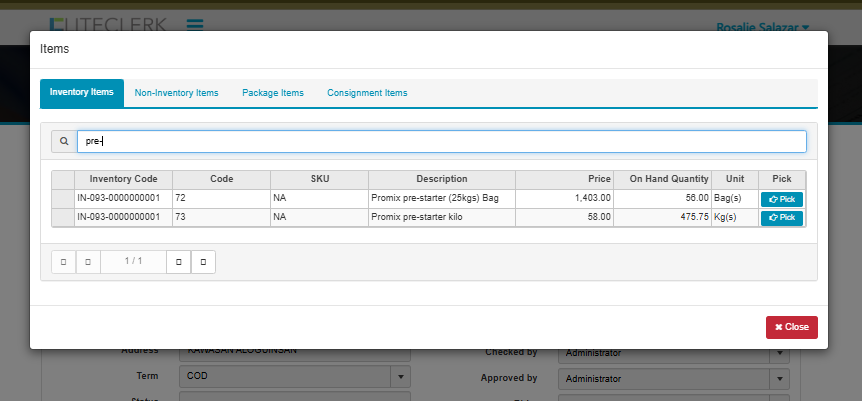Go to next page pagination button

(x=179, y=262)
